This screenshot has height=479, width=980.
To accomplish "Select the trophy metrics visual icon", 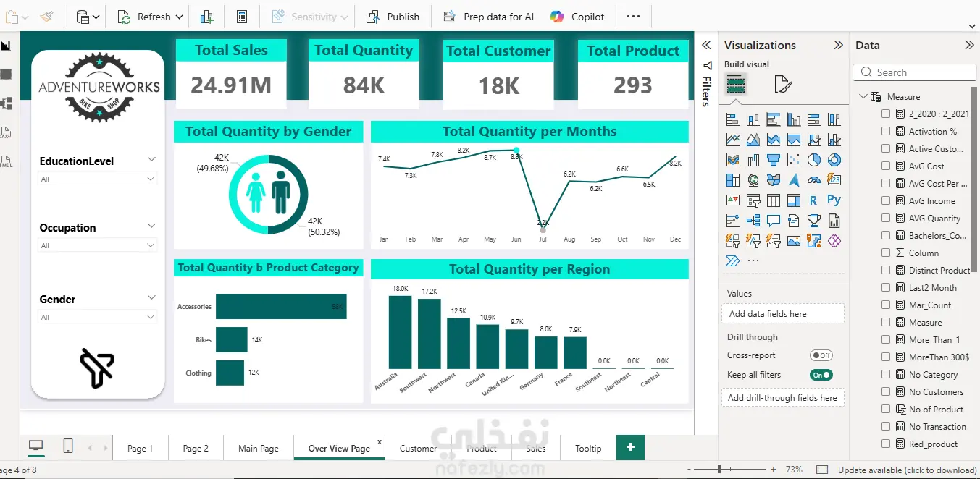I will 813,221.
